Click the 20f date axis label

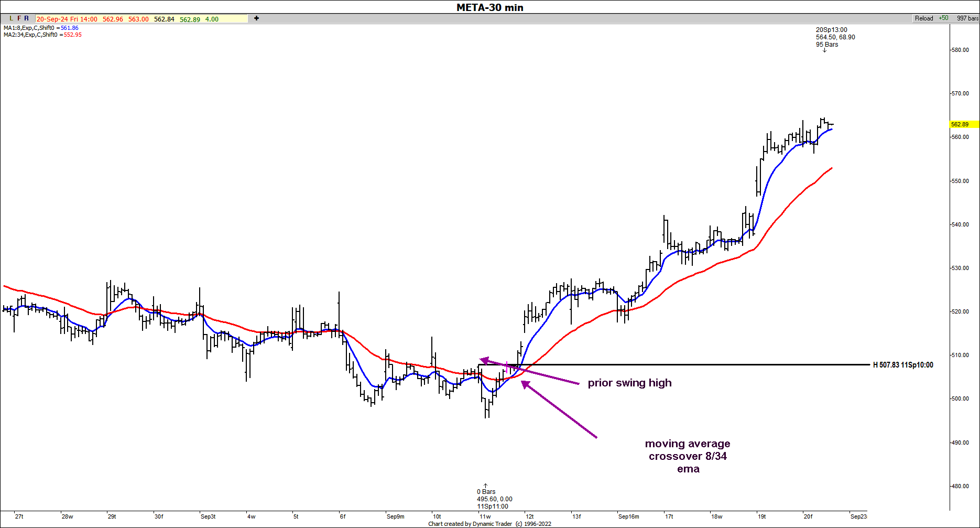tap(808, 516)
